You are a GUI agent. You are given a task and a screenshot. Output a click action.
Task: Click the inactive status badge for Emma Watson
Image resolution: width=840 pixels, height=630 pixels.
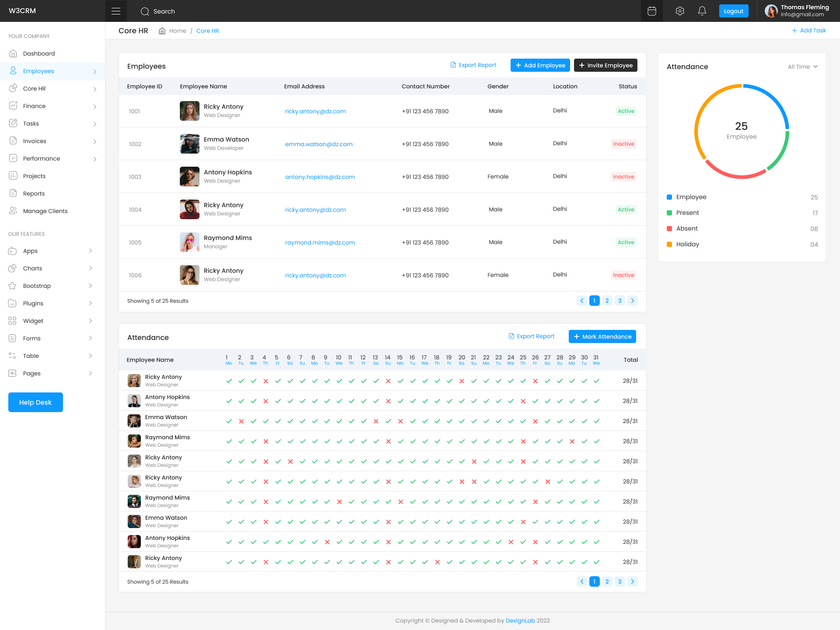coord(623,143)
